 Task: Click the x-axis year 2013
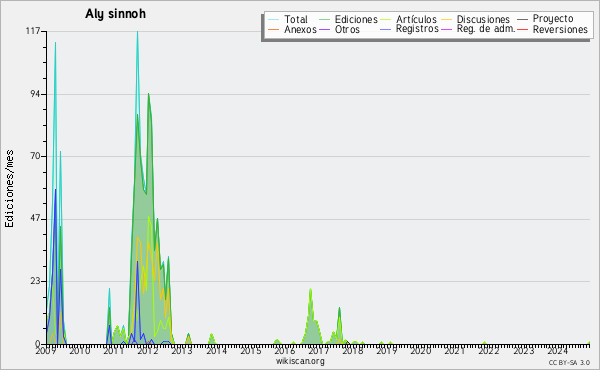(182, 351)
